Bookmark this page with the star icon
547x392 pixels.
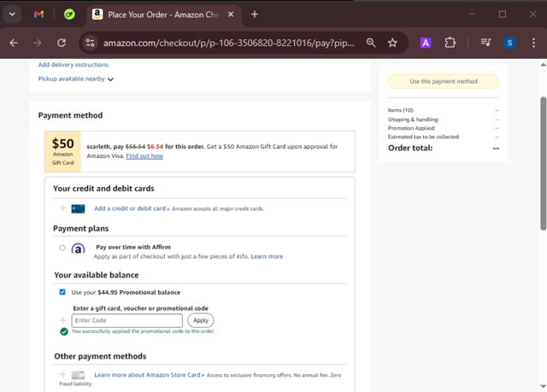392,43
